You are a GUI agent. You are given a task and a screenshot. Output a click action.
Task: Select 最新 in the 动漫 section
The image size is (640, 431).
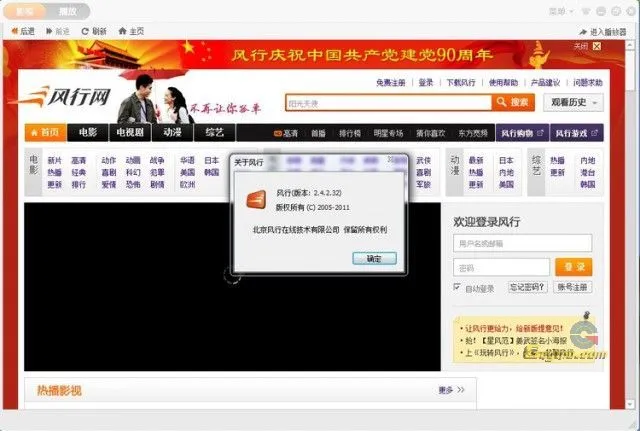click(x=476, y=160)
